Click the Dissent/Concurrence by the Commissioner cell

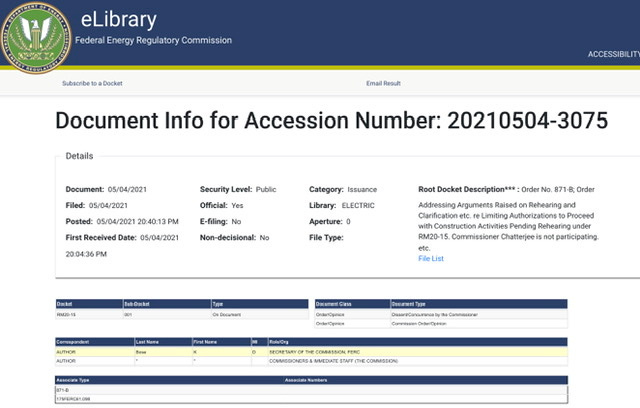tap(479, 315)
